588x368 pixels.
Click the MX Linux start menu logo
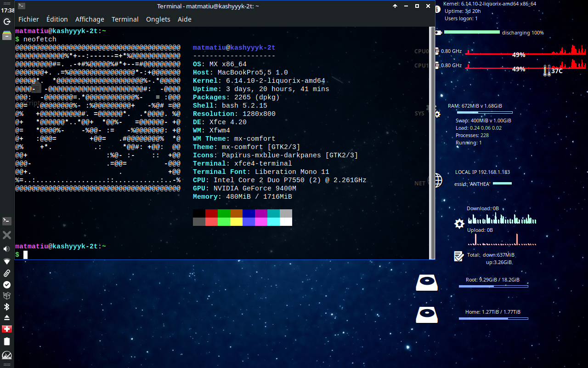coord(7,356)
